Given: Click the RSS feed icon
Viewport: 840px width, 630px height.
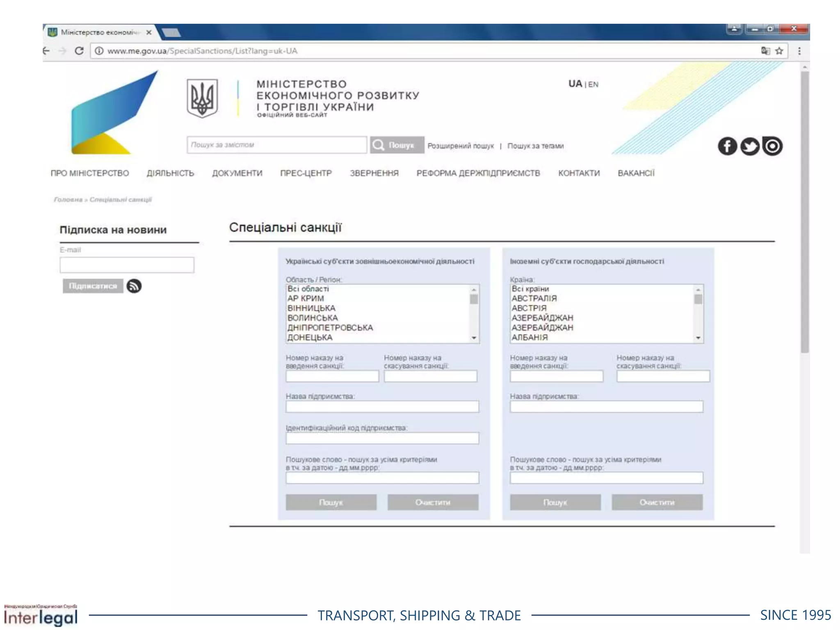Looking at the screenshot, I should [134, 286].
